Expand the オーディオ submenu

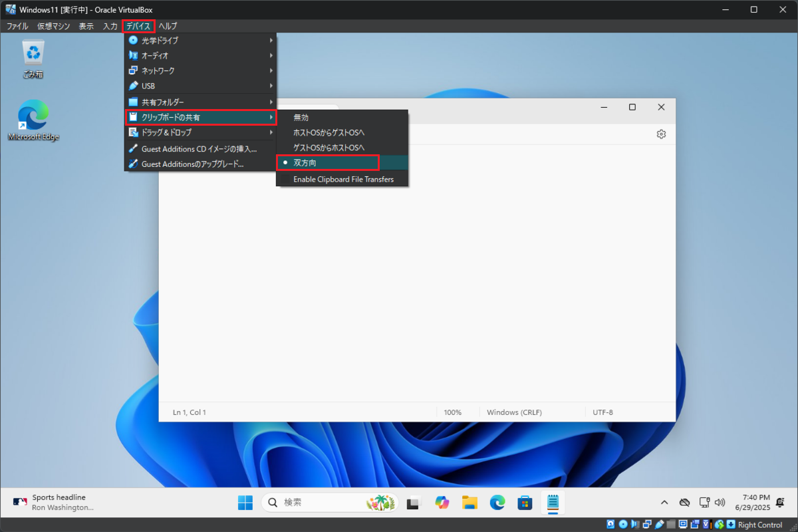(x=200, y=56)
